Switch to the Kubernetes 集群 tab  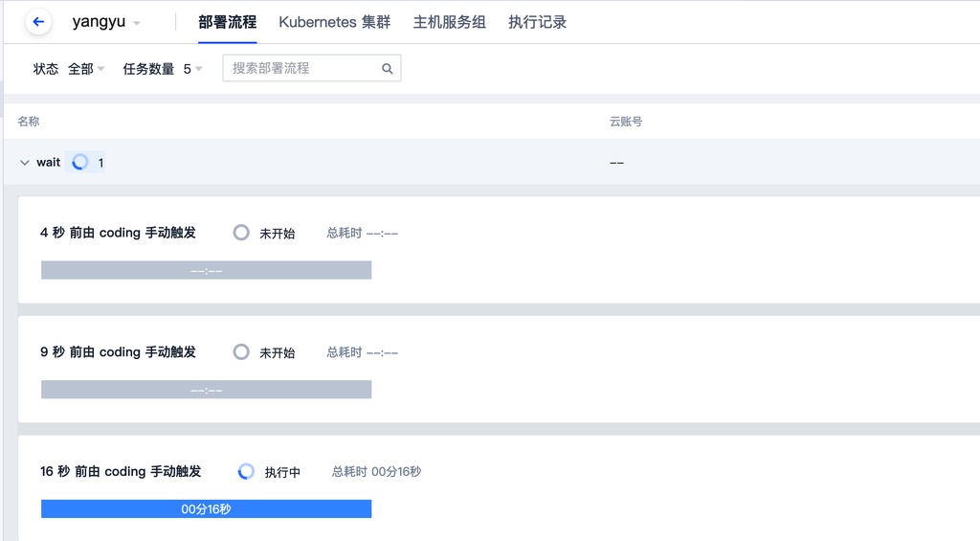[334, 22]
